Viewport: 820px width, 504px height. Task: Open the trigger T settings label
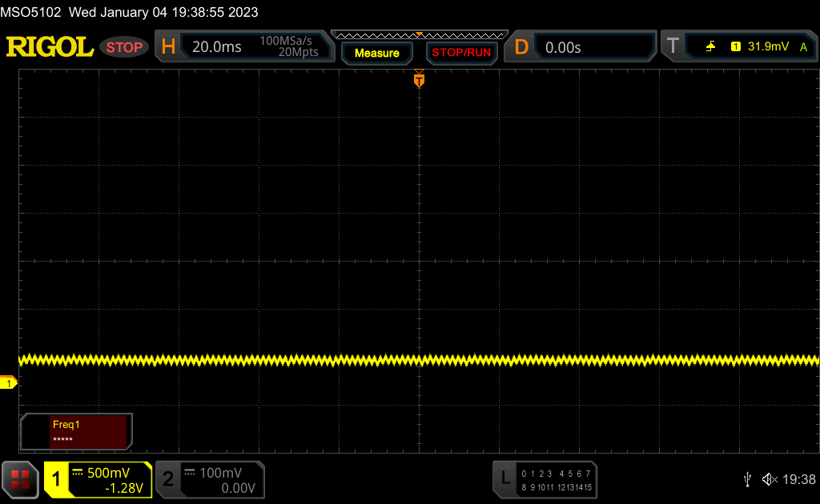[x=673, y=46]
